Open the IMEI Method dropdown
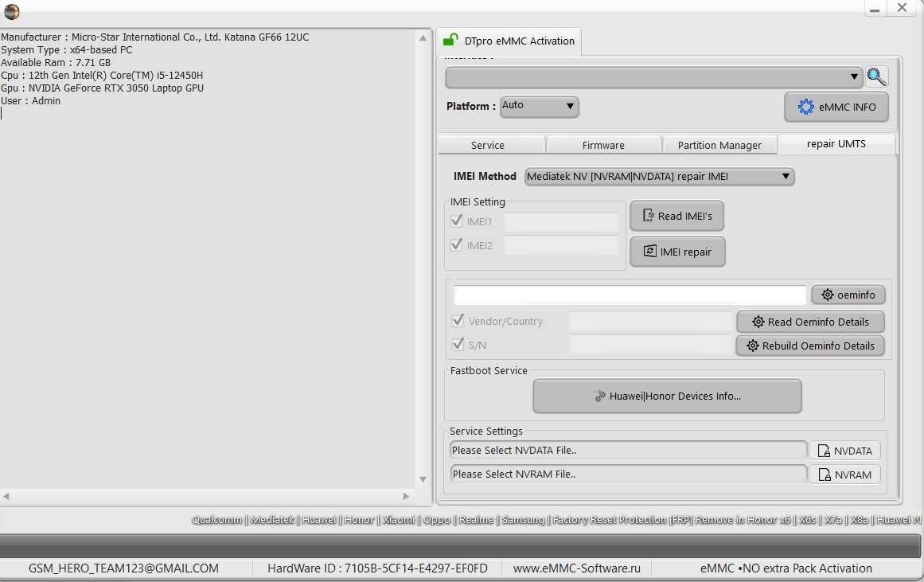The height and width of the screenshot is (582, 924). point(659,176)
